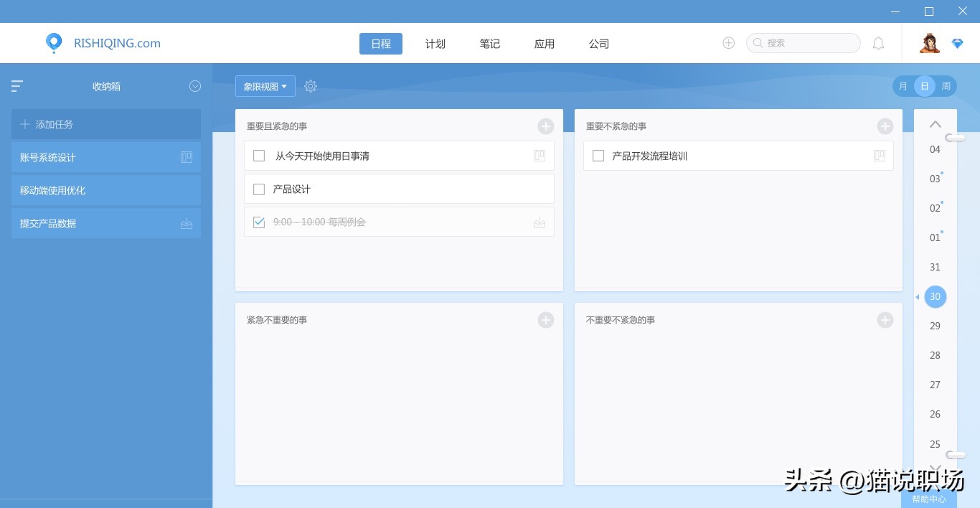Click the blue diamond membership icon
The width and height of the screenshot is (980, 508).
(958, 43)
